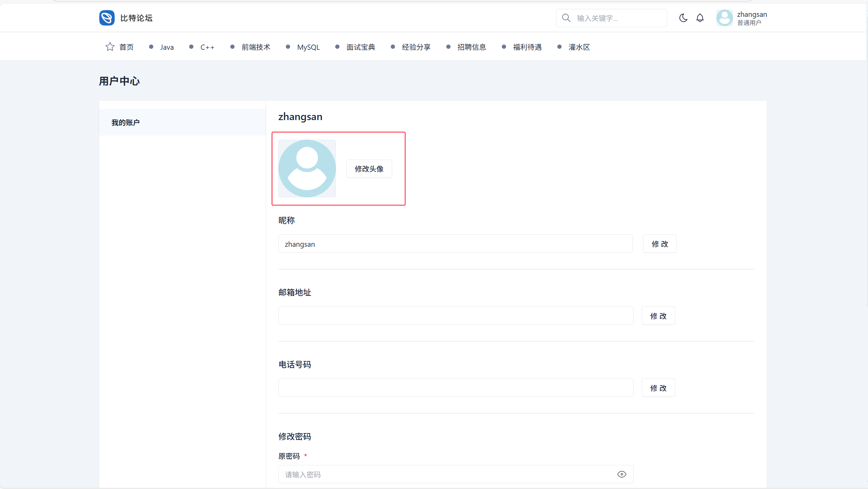Click 修改 next to nickname field
The image size is (868, 489).
pyautogui.click(x=660, y=244)
